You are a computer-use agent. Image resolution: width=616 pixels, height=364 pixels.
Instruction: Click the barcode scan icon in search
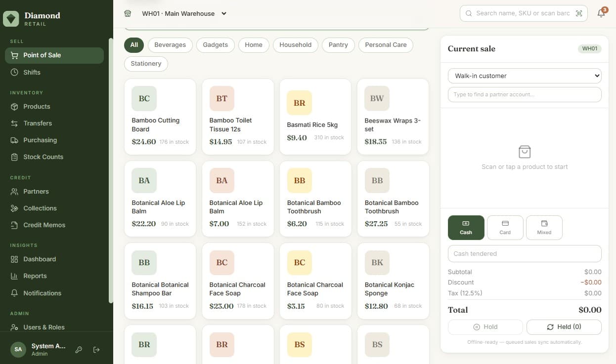pos(579,13)
